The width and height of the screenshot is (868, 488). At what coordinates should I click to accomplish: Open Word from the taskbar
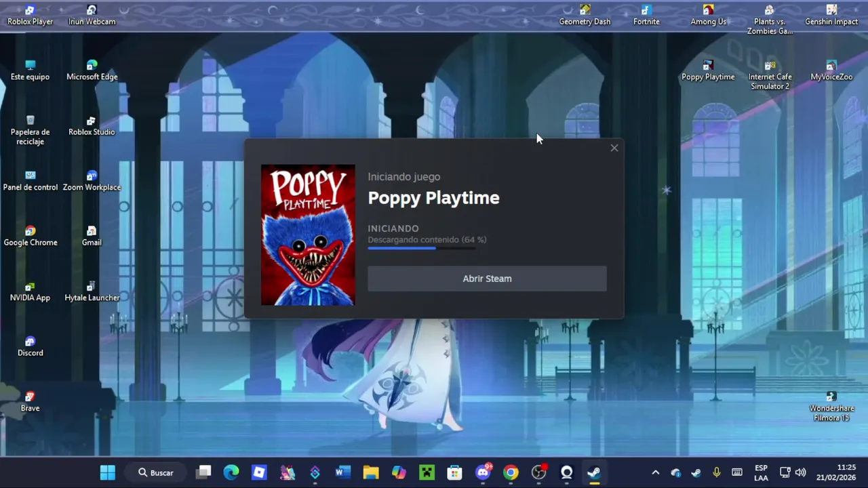point(343,472)
